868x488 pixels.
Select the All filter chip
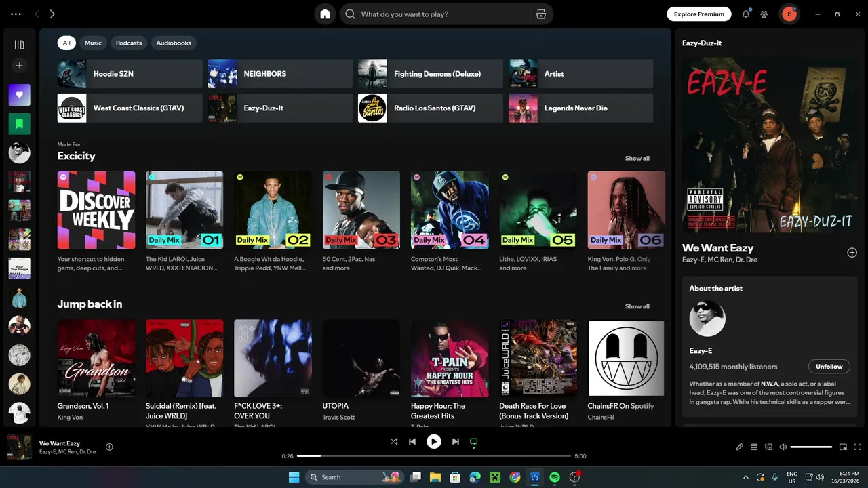tap(66, 43)
